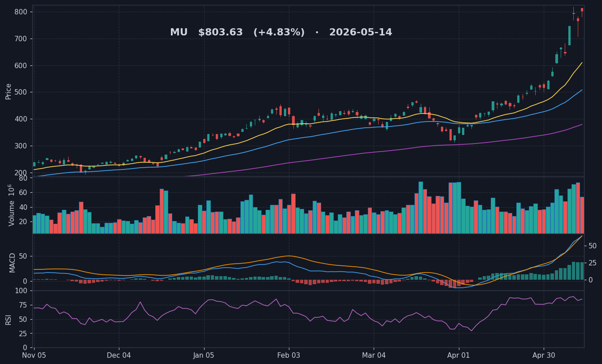Click the Dec 04 date axis label
This screenshot has height=364, width=602.
click(119, 355)
